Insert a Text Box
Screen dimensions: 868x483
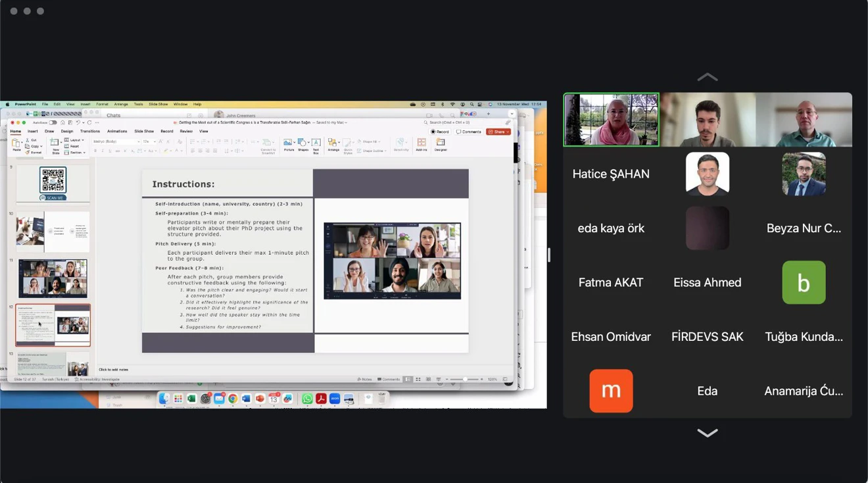(x=316, y=144)
